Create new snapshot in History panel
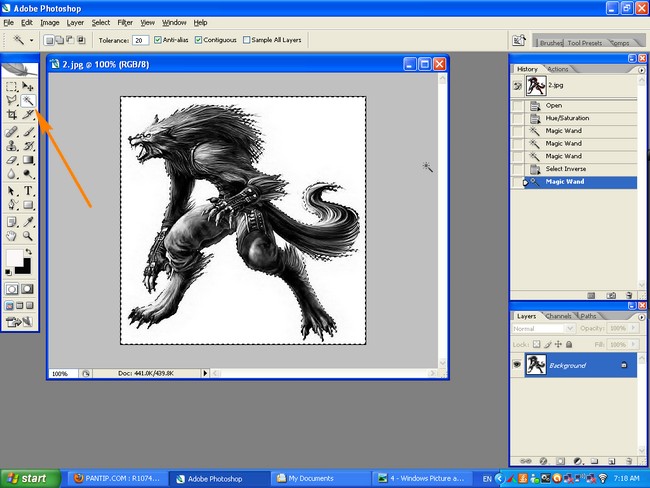 [611, 295]
